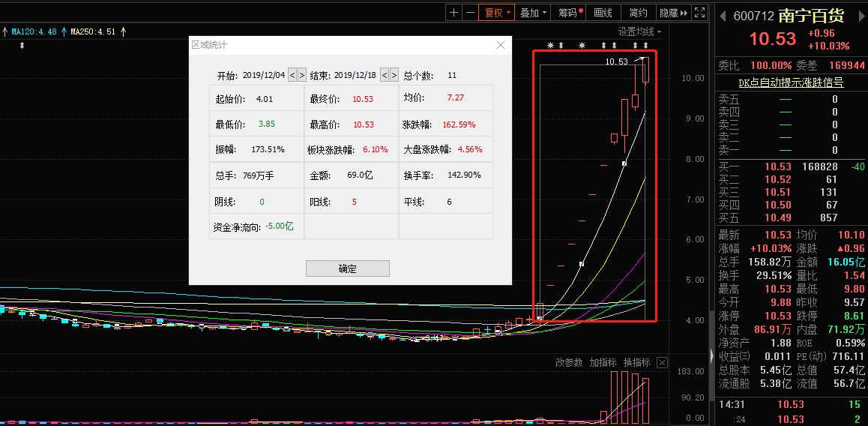Click stock code 600712
The image size is (868, 426).
click(x=753, y=16)
